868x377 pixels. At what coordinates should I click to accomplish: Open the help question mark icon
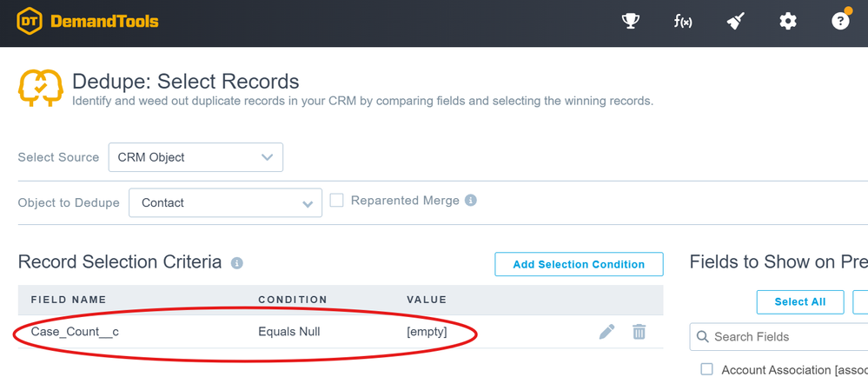coord(840,21)
